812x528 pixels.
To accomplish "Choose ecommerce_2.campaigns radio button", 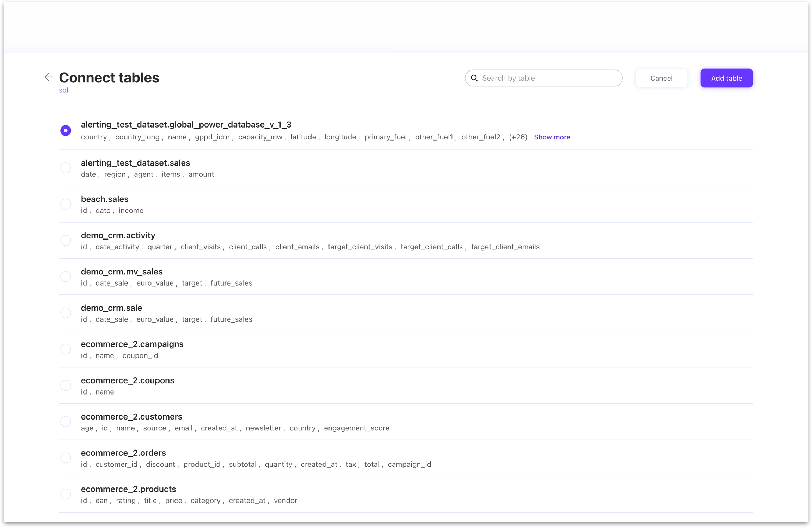I will [66, 349].
